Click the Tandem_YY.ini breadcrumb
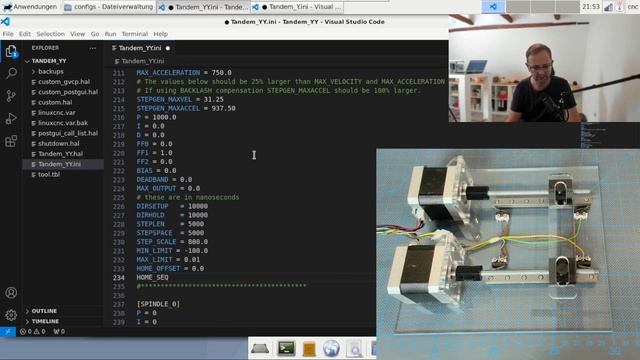The height and width of the screenshot is (360, 640). tap(142, 61)
